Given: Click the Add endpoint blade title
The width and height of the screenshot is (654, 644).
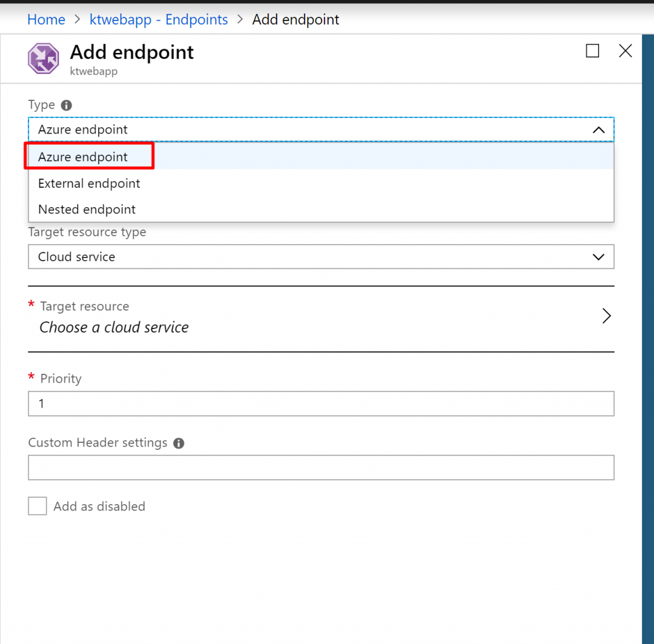Looking at the screenshot, I should pyautogui.click(x=132, y=52).
